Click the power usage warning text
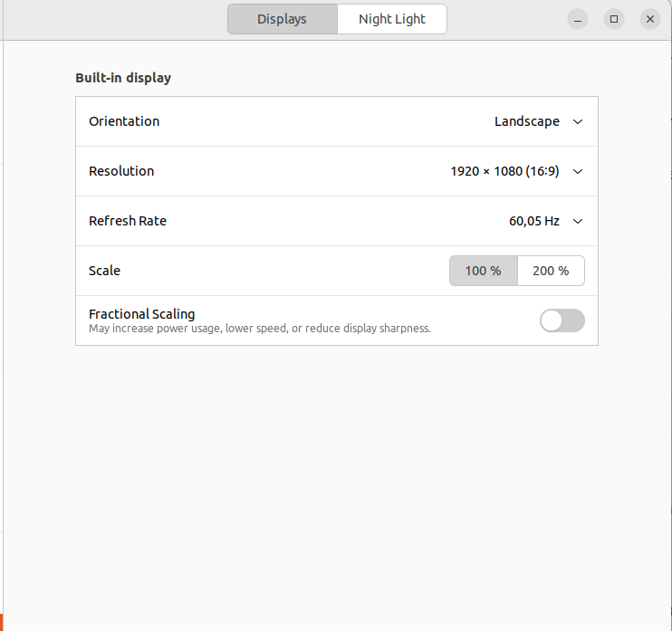The width and height of the screenshot is (672, 631). (260, 328)
